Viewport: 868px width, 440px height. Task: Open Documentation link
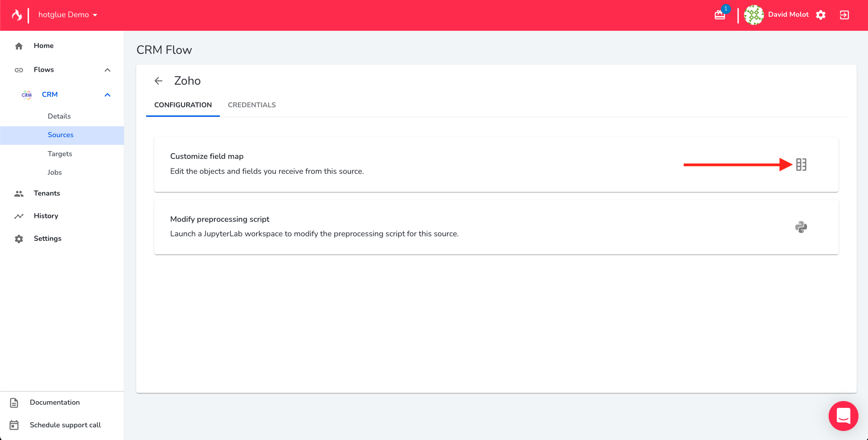click(x=55, y=402)
